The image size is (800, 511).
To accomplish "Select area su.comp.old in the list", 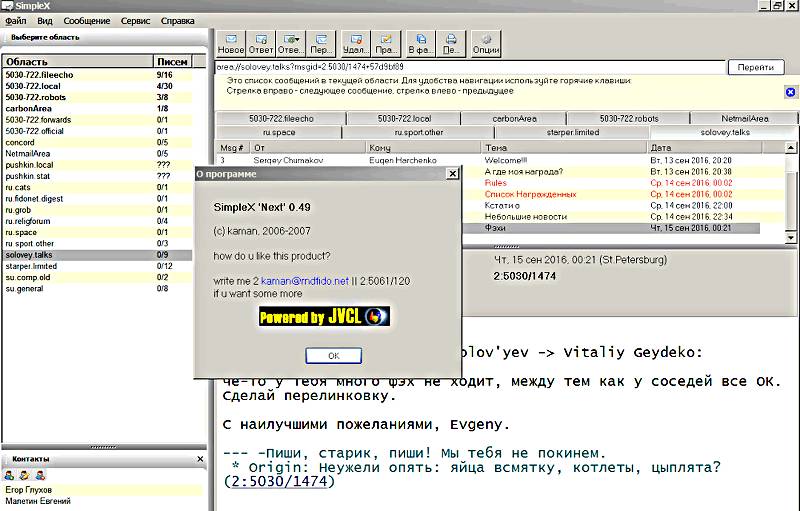I will click(x=97, y=277).
